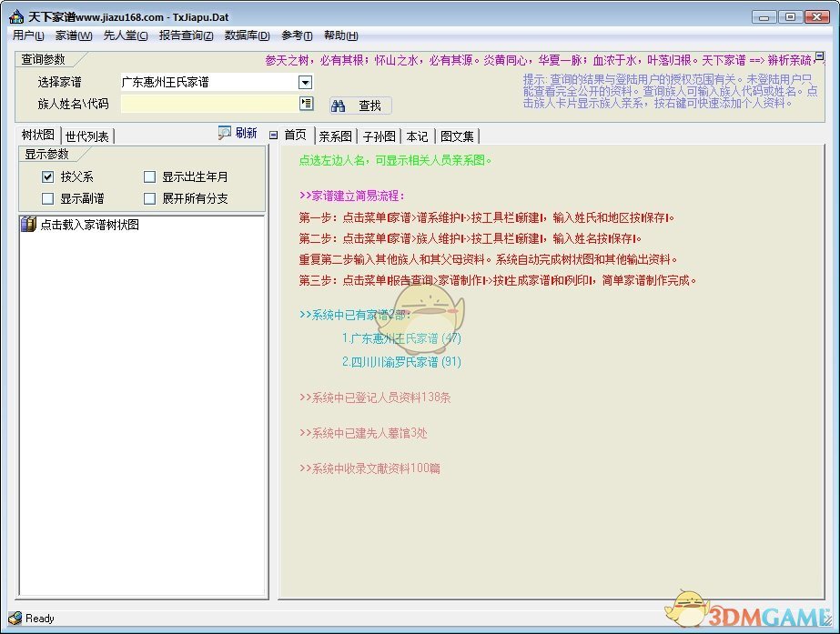Click the 第三步 instruction line
Viewport: 840px width, 634px height.
[497, 280]
